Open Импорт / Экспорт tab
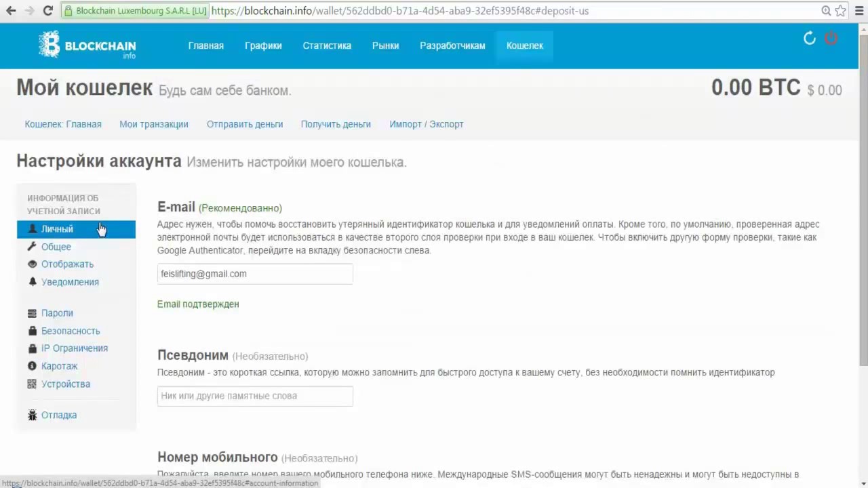868x488 pixels. pyautogui.click(x=427, y=124)
